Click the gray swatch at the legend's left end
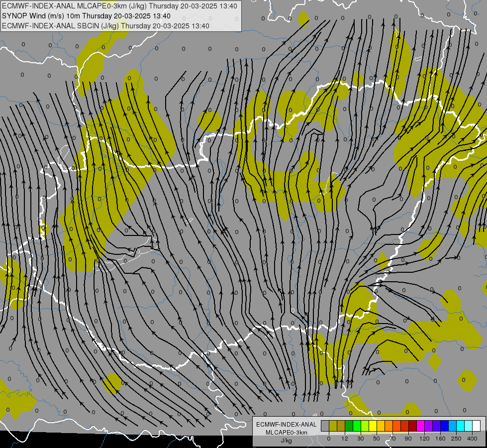487x448 pixels. (325, 426)
